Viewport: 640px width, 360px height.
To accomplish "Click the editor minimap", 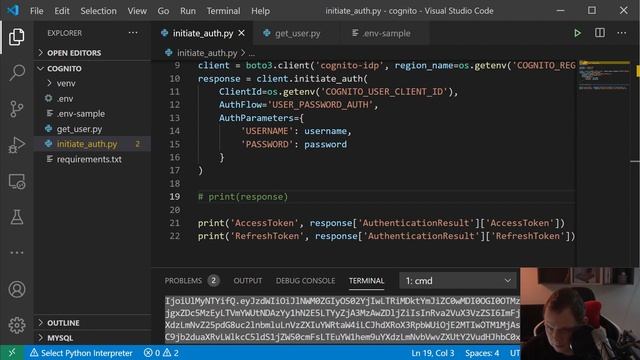I will tap(605, 76).
